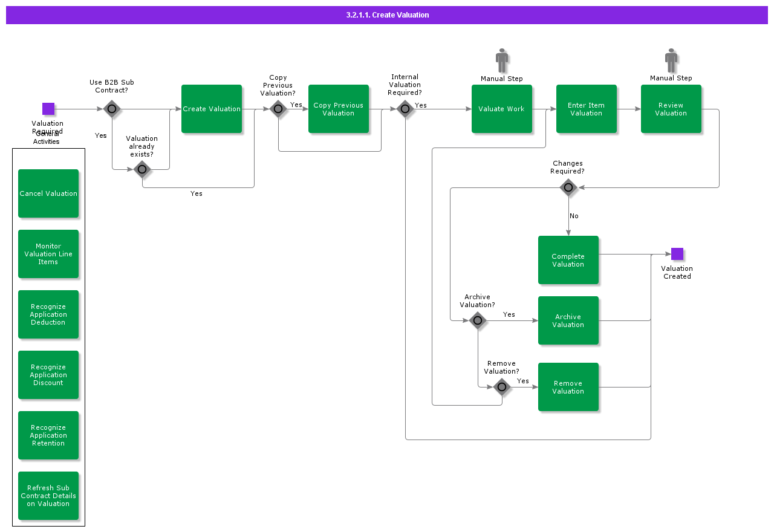The height and width of the screenshot is (532, 774).
Task: Open the Cancel Valuation general activity
Action: pos(48,193)
